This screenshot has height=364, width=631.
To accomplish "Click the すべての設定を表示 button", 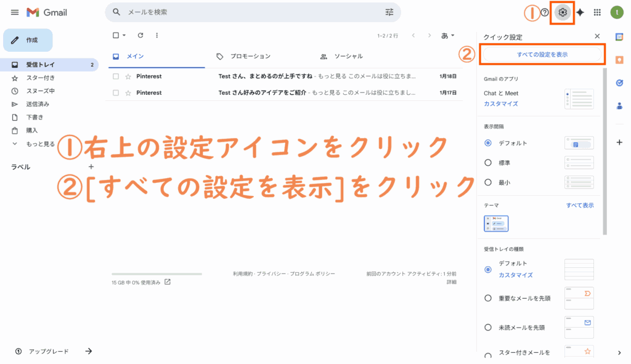I will click(542, 55).
